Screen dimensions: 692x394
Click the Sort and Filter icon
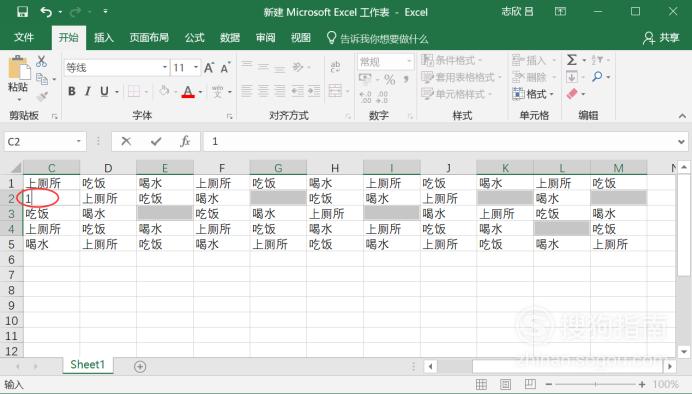[597, 60]
